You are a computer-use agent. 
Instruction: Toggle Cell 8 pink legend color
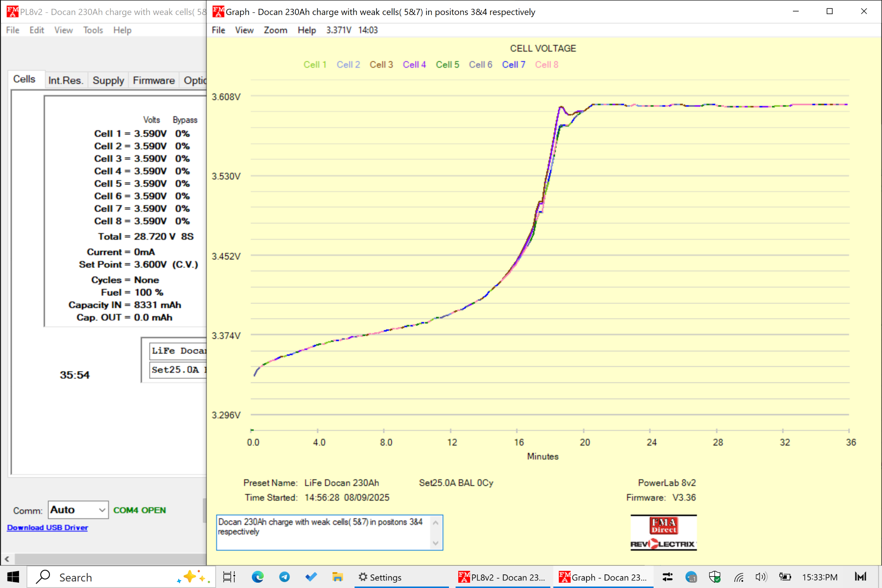click(546, 65)
